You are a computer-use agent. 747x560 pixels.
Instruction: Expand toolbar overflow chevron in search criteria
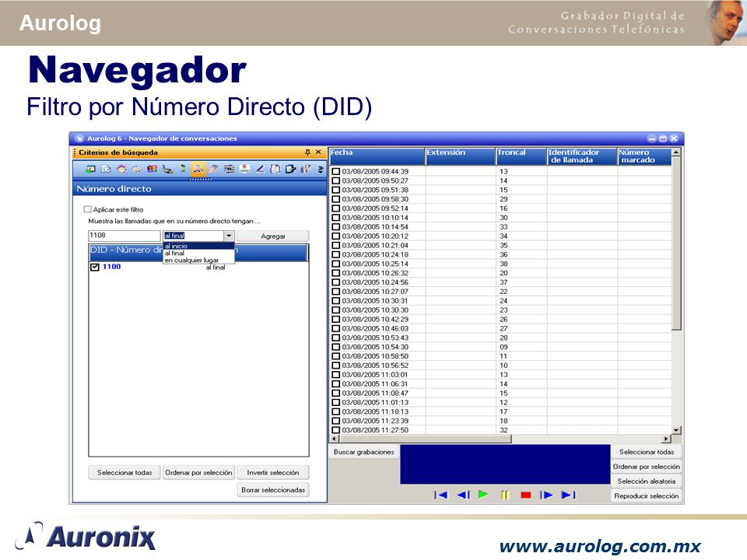pyautogui.click(x=321, y=169)
